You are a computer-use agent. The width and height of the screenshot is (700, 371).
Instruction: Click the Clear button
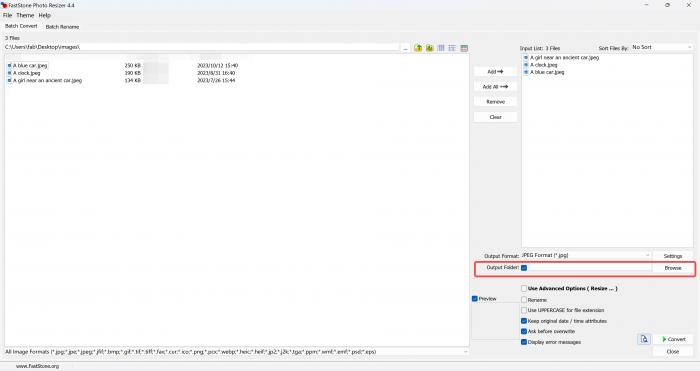495,117
